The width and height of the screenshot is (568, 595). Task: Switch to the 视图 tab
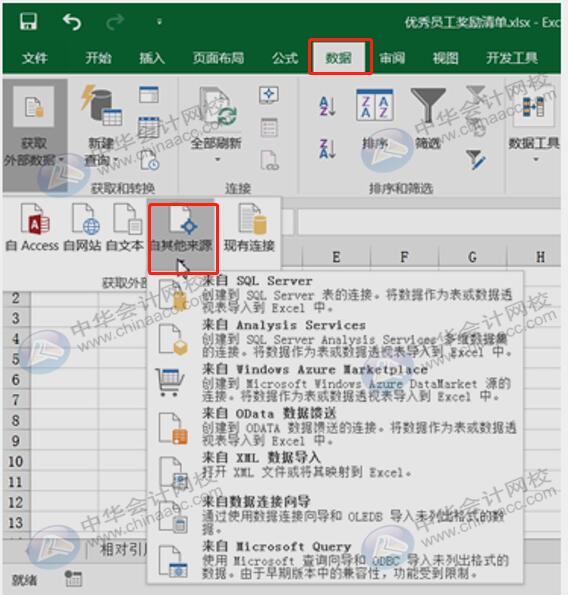445,58
